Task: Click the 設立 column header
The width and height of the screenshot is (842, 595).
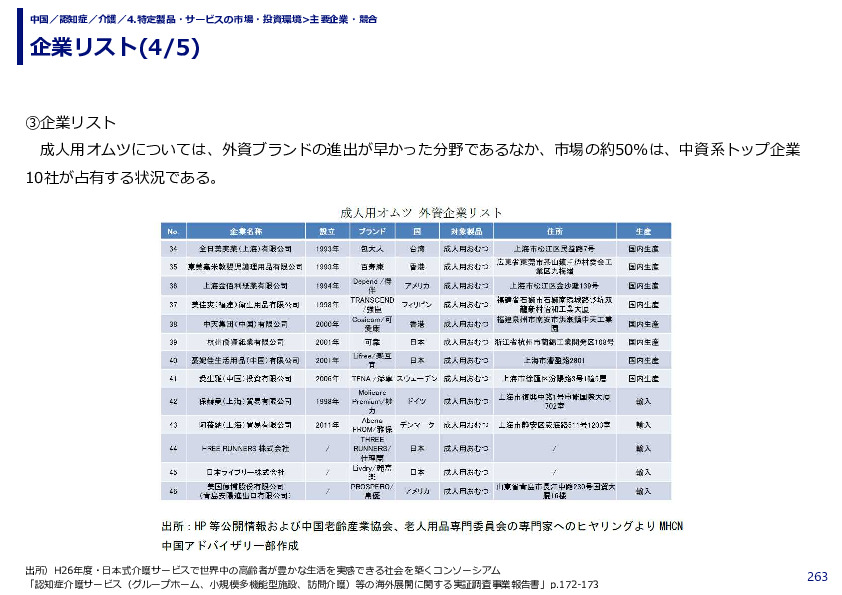Action: 327,231
